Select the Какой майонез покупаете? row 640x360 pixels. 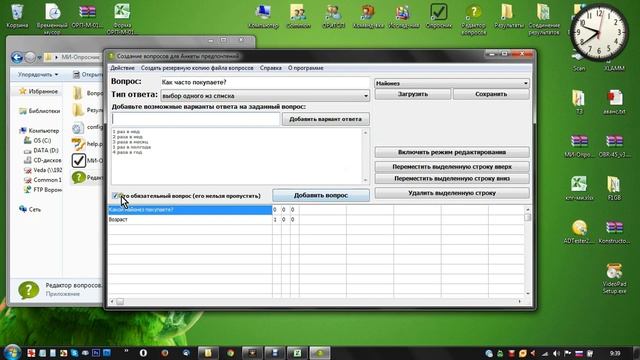(x=189, y=209)
